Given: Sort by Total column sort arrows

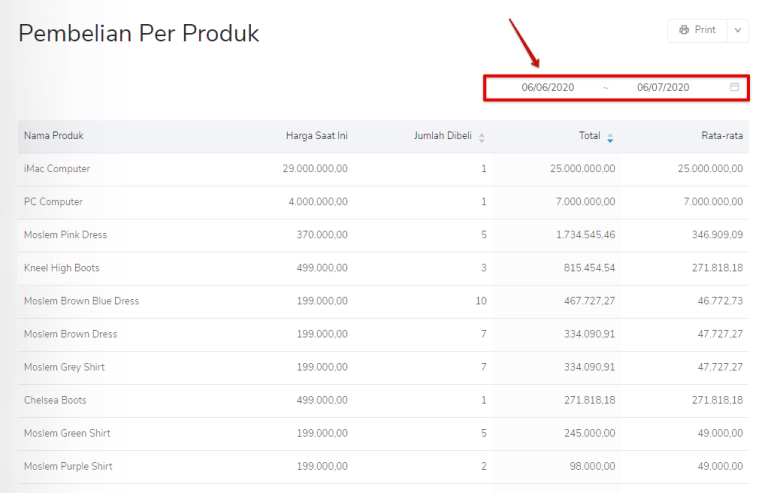Looking at the screenshot, I should coord(610,137).
